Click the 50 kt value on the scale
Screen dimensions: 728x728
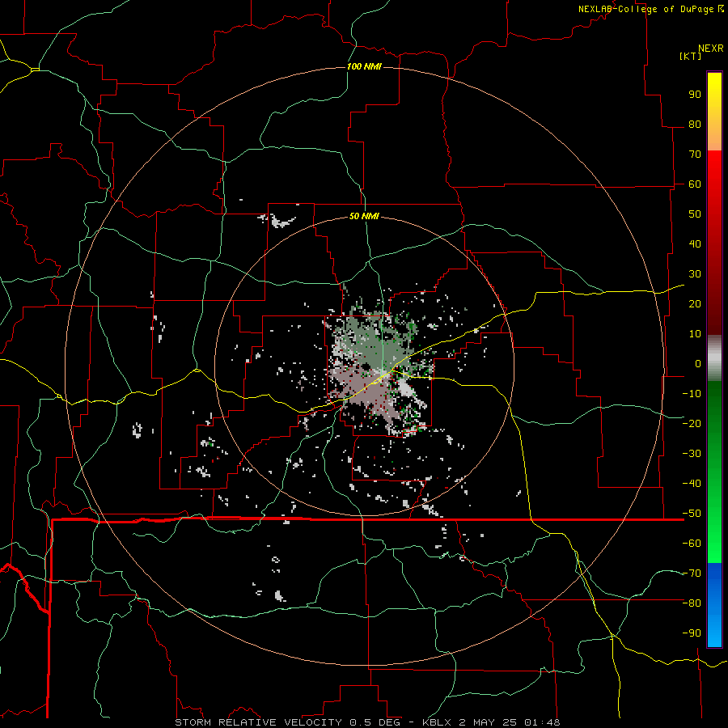tap(695, 214)
